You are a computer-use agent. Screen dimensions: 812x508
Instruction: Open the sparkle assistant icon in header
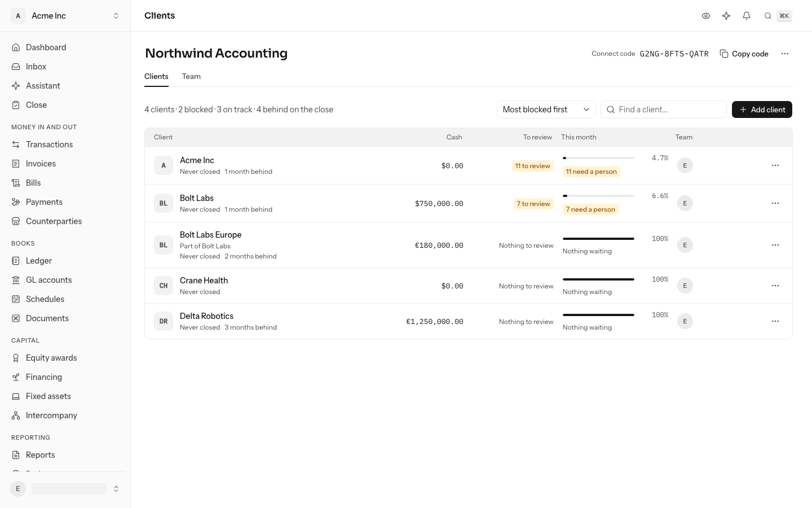[726, 16]
